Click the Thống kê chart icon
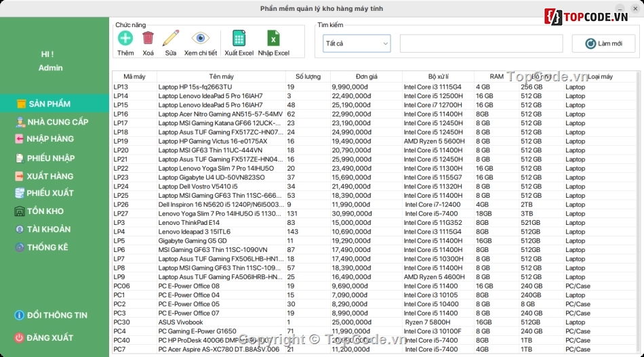The height and width of the screenshot is (357, 644). [19, 247]
